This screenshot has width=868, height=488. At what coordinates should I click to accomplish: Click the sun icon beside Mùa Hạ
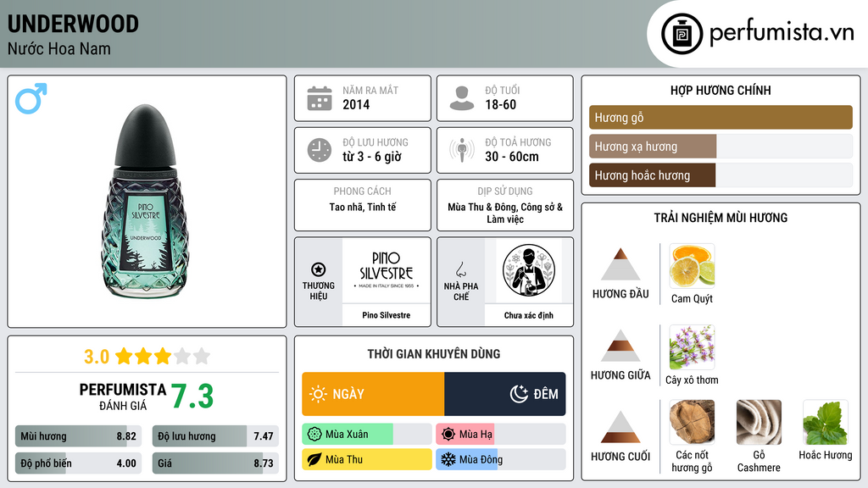[448, 435]
